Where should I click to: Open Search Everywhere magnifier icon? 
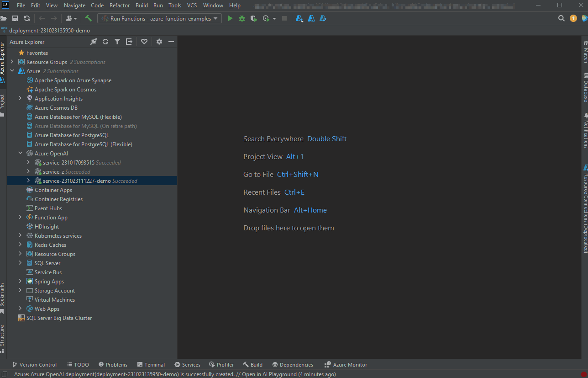click(x=562, y=18)
